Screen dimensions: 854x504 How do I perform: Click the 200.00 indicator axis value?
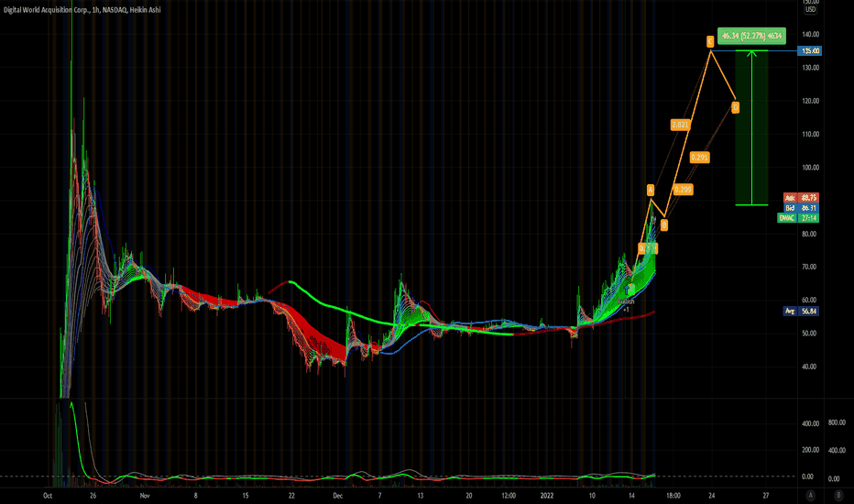(x=810, y=450)
